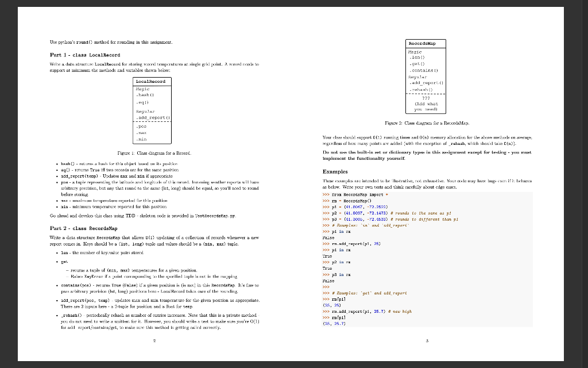Click the "???" placeholder in the RecordsMap diagram
The height and width of the screenshot is (368, 588).
coord(425,97)
